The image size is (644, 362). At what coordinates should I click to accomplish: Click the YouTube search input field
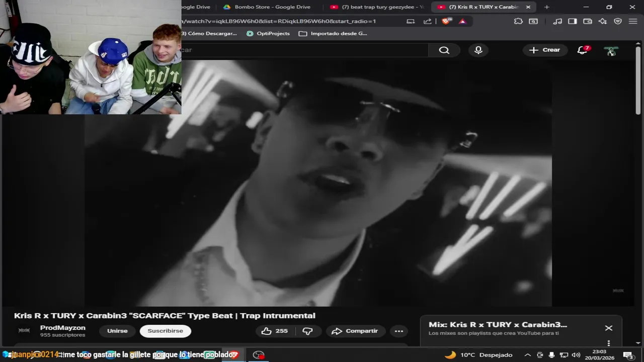pyautogui.click(x=304, y=50)
